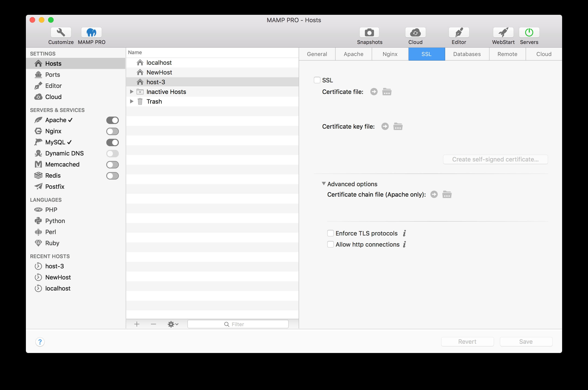
Task: Open PHP language settings
Action: coord(76,210)
